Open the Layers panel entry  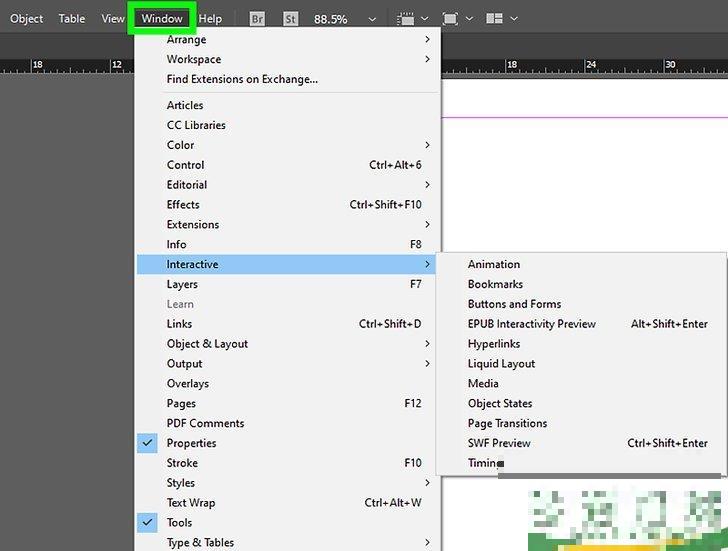click(182, 285)
